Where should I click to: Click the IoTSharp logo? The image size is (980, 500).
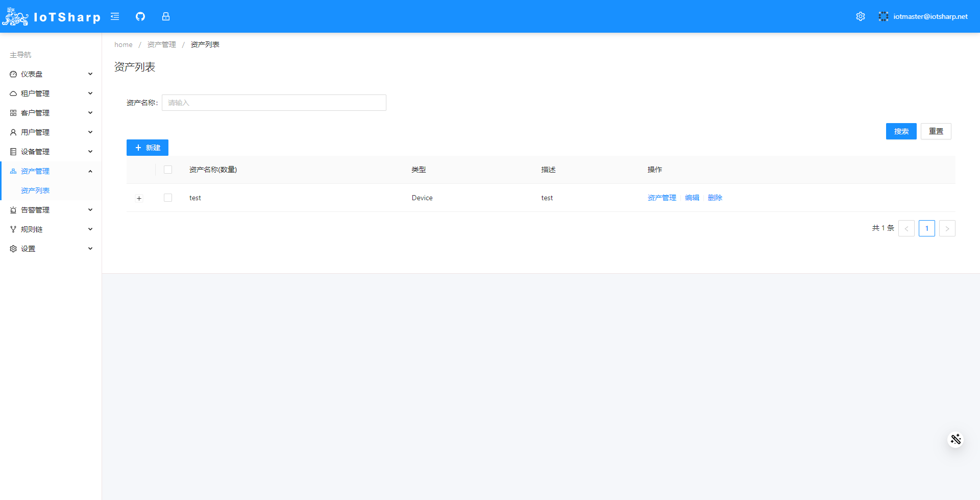[x=51, y=16]
